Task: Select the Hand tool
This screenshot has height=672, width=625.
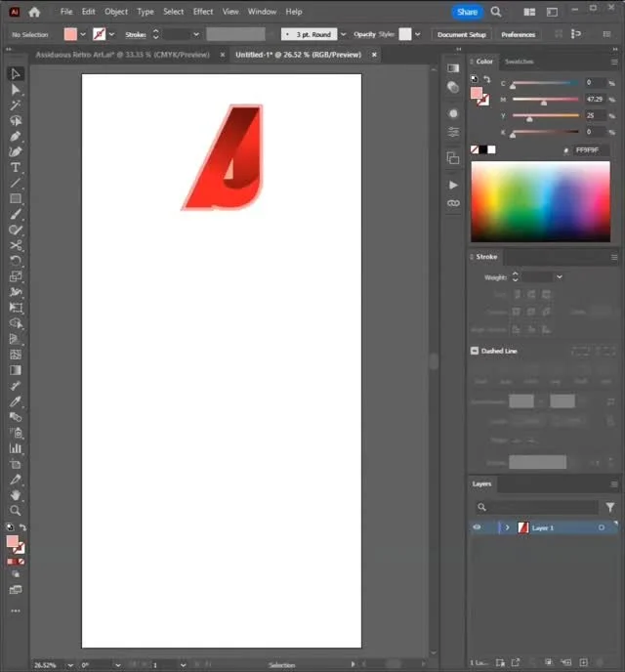Action: (16, 495)
